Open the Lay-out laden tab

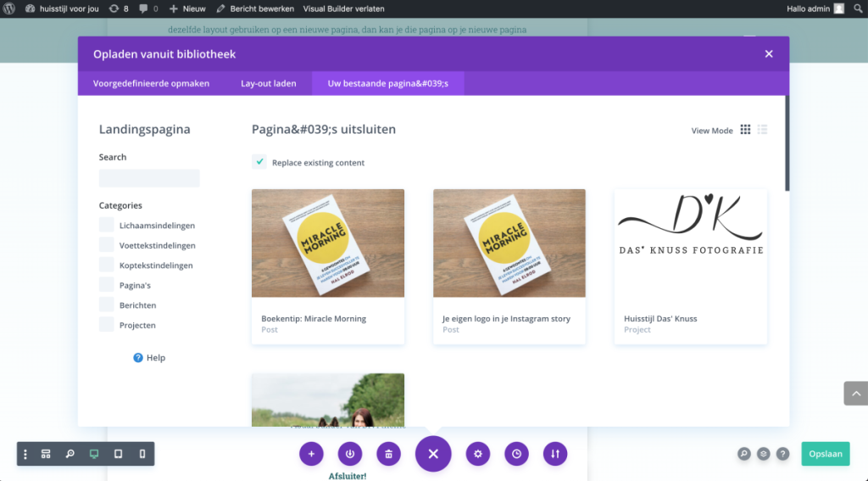269,83
